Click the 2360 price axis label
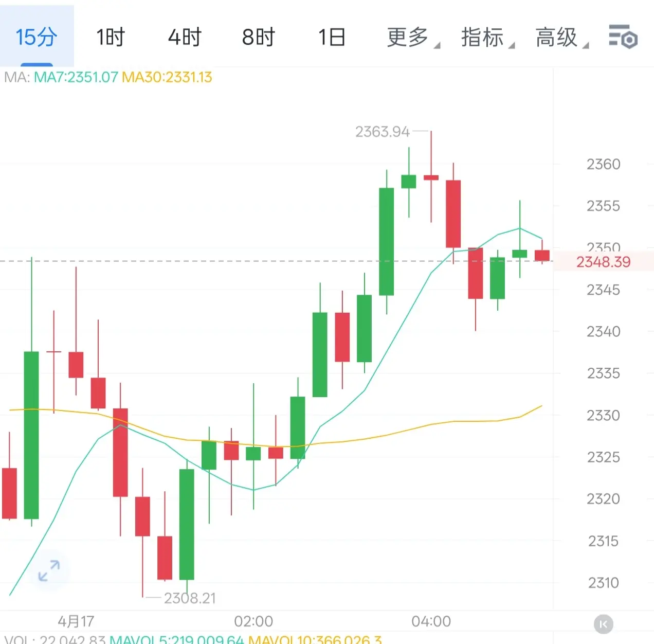The image size is (654, 644). click(x=604, y=164)
